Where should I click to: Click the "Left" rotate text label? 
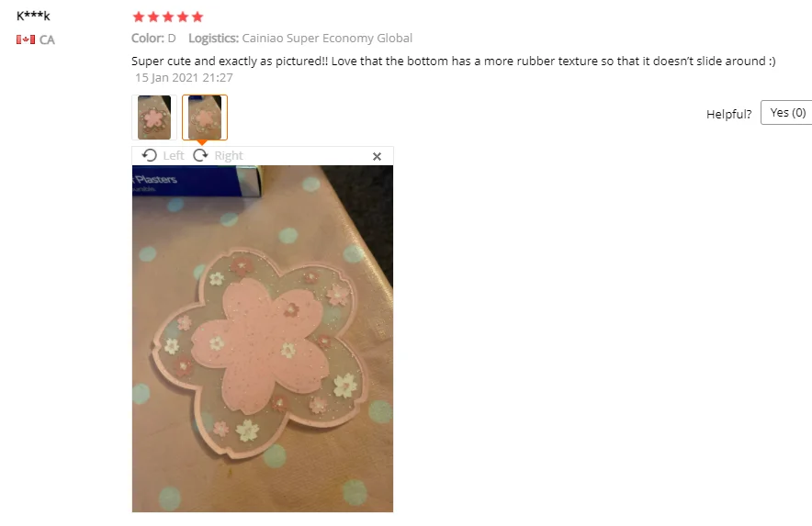tap(174, 156)
